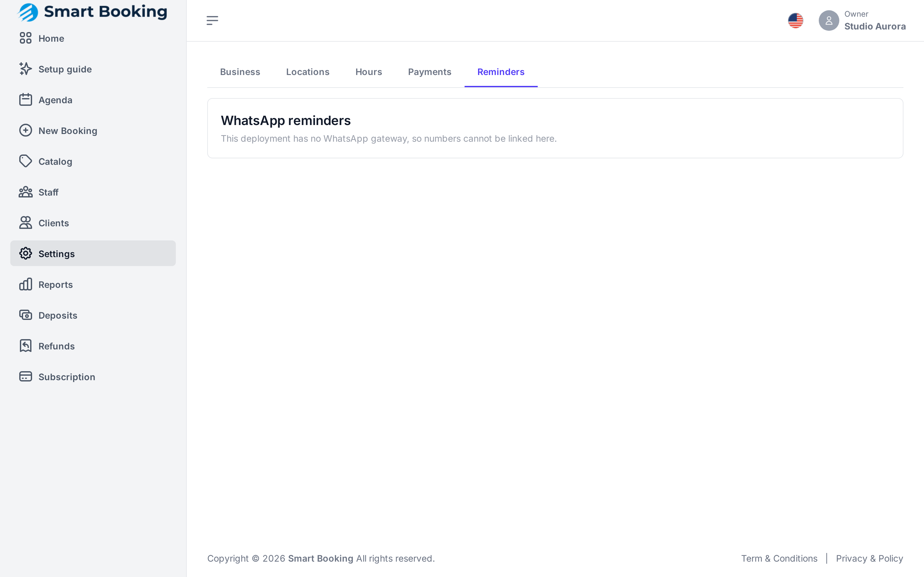Open the Term & Conditions link
Viewport: 924px width, 577px height.
point(779,558)
